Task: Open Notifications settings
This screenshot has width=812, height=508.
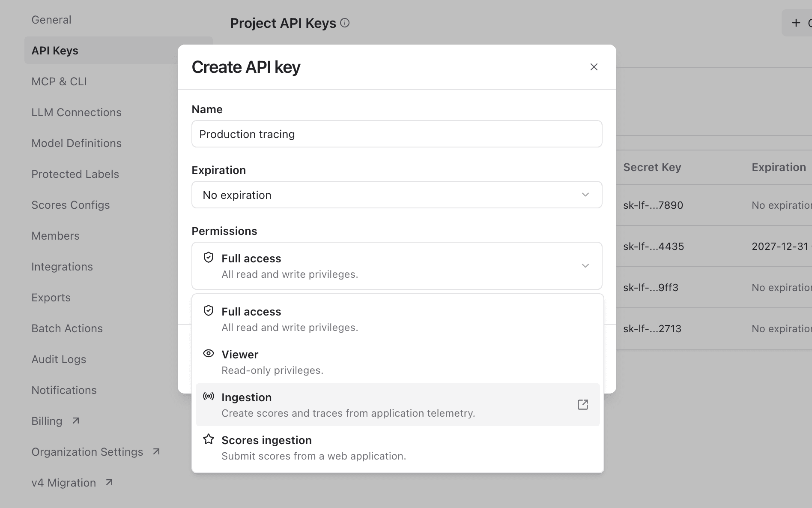Action: [x=64, y=390]
